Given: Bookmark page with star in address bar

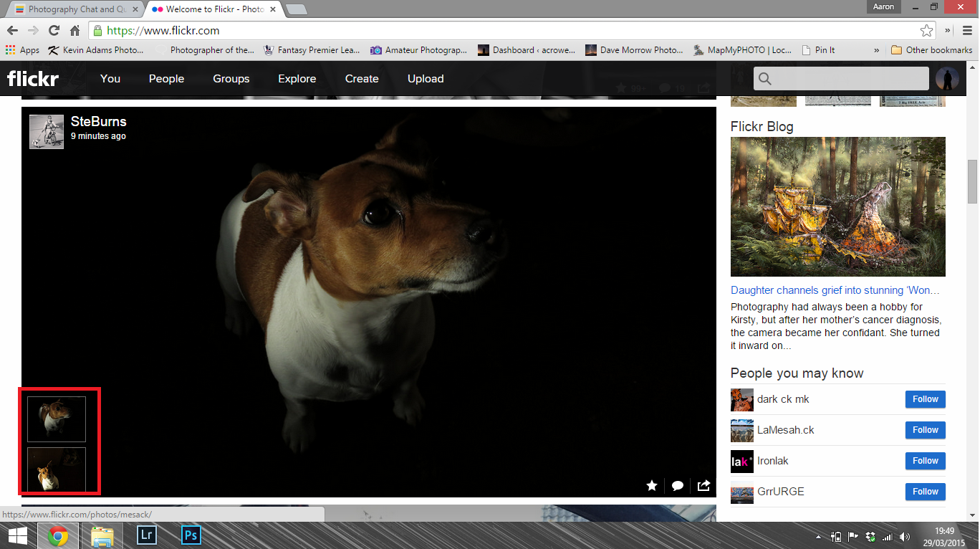Looking at the screenshot, I should point(926,31).
